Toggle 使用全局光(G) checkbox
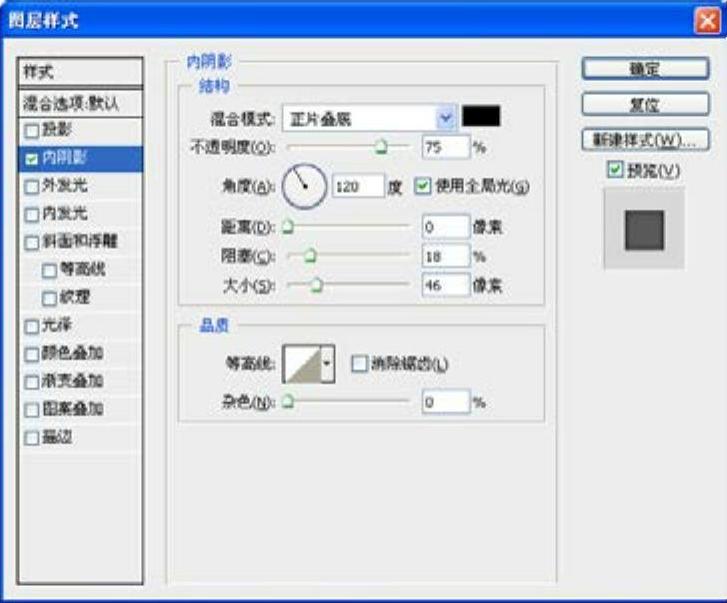 [423, 186]
